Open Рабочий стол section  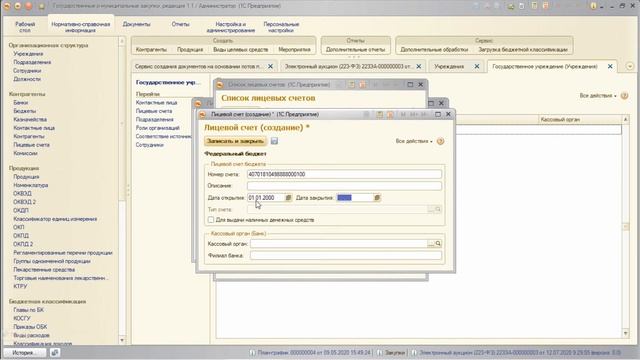click(25, 27)
